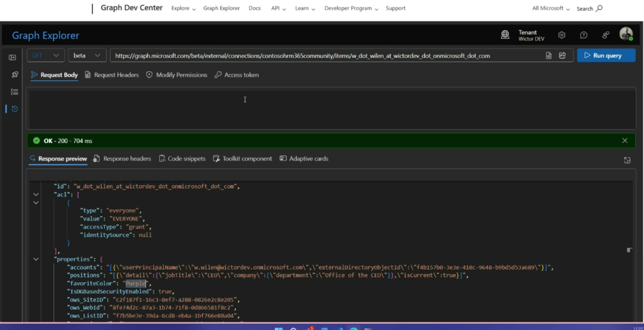Switch to Request Body tab
The image size is (644, 330).
point(55,75)
